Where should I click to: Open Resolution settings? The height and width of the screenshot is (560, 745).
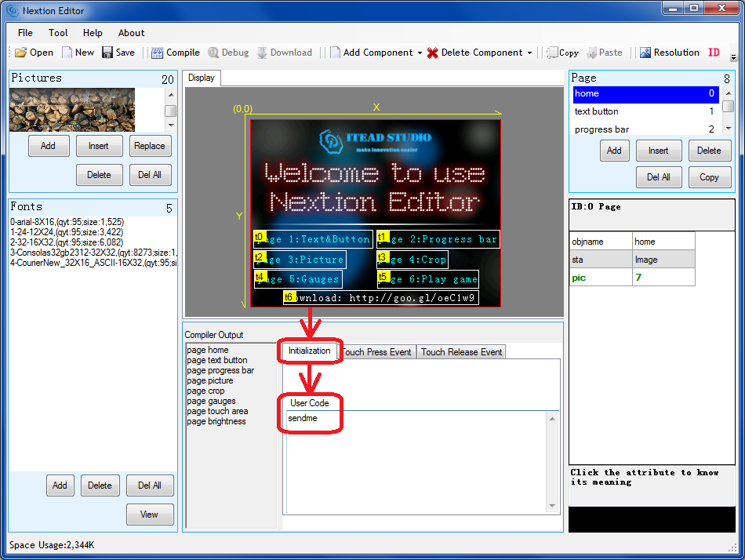point(670,53)
